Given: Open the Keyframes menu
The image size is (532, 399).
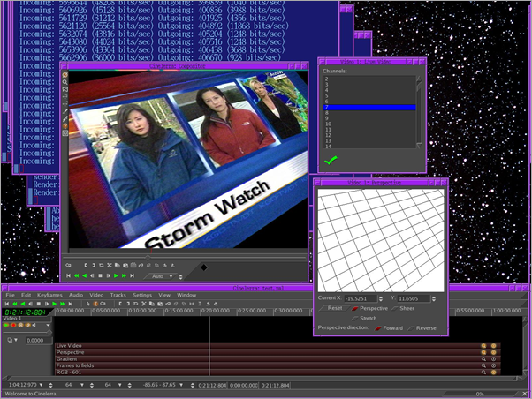Looking at the screenshot, I should point(49,295).
